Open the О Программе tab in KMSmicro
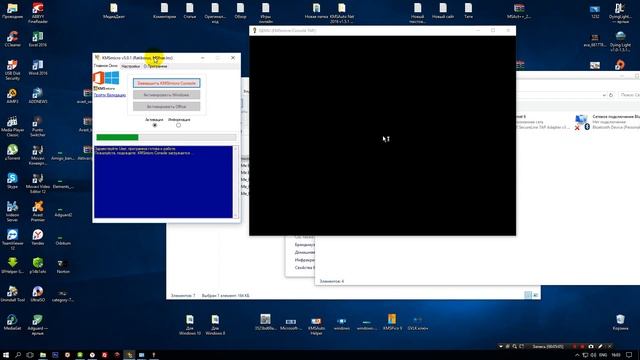This screenshot has height=360, width=640. point(156,66)
